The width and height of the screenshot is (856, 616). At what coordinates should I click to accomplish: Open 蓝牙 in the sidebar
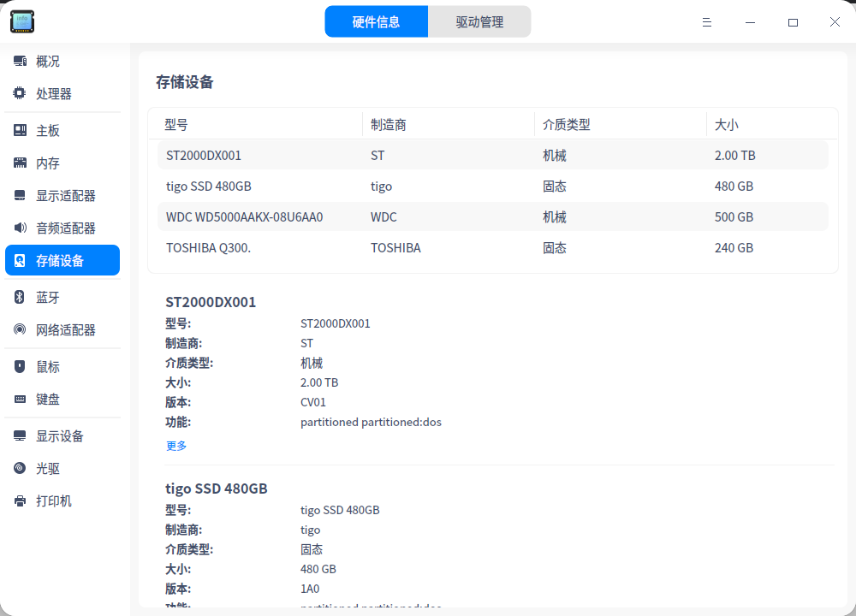[62, 297]
